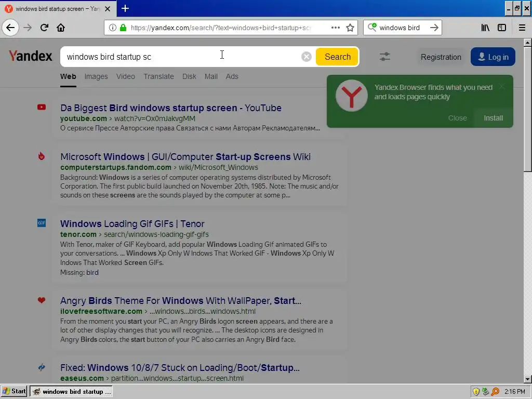The image size is (532, 399).
Task: Click the Tenor GIF favicon
Action: point(42,223)
